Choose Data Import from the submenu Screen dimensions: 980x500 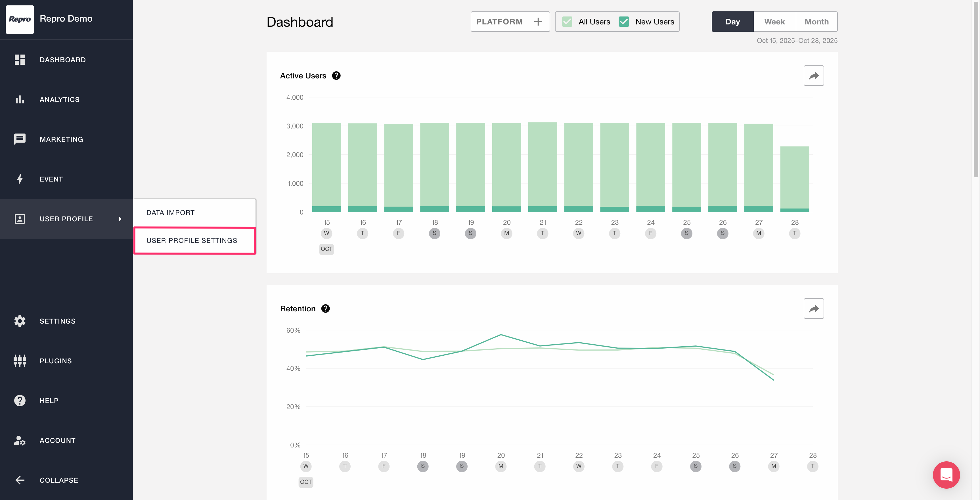170,213
